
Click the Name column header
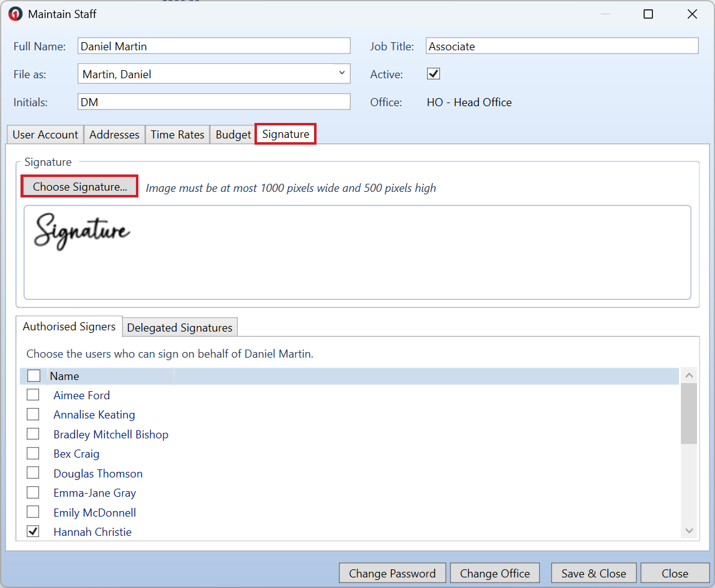coord(111,376)
